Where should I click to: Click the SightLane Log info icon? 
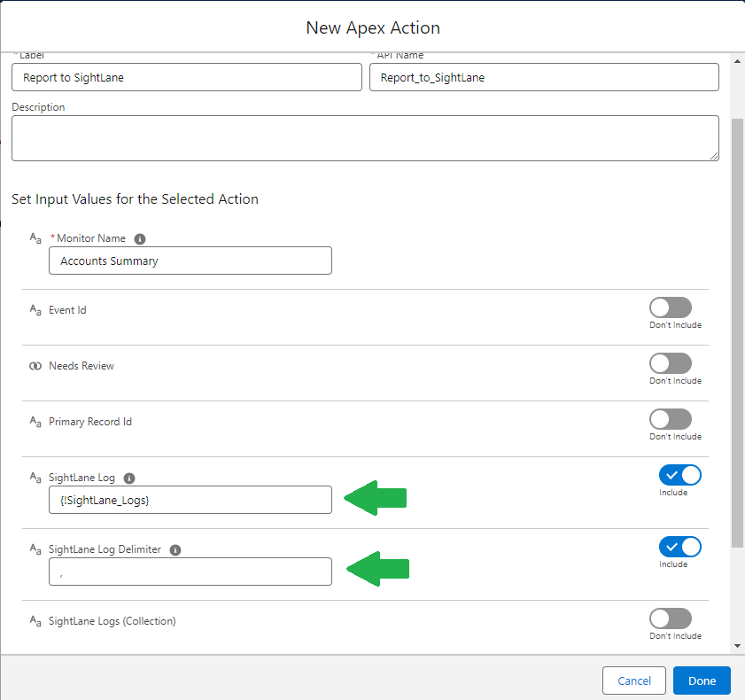click(x=129, y=478)
